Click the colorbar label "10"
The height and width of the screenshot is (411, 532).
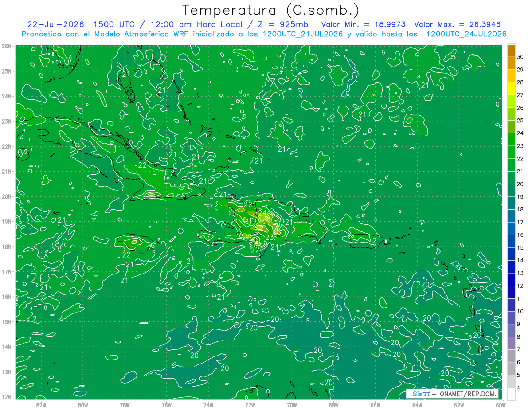coord(520,311)
